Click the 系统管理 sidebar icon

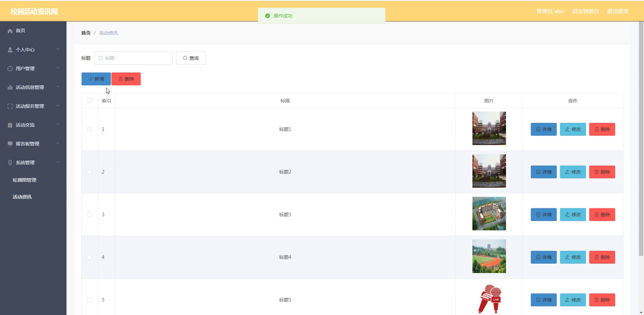(x=10, y=163)
